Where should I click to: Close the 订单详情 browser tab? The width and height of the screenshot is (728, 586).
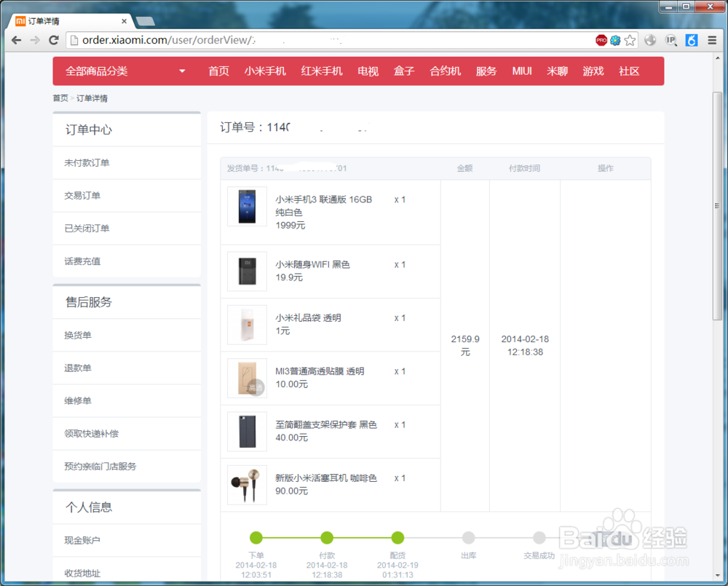(124, 21)
